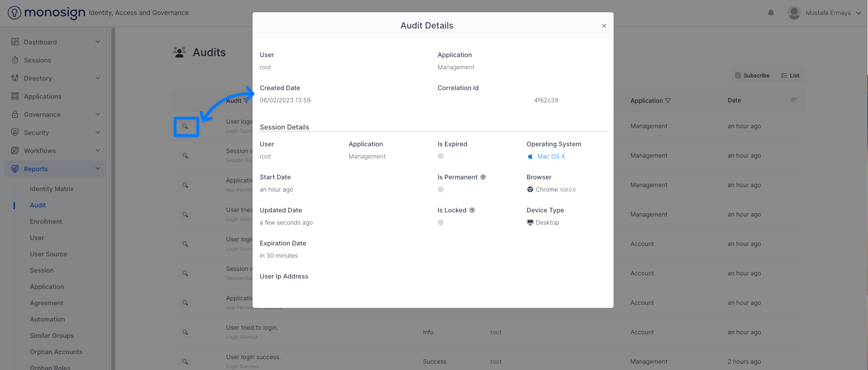Expand the Governance menu chevron

coord(98,115)
